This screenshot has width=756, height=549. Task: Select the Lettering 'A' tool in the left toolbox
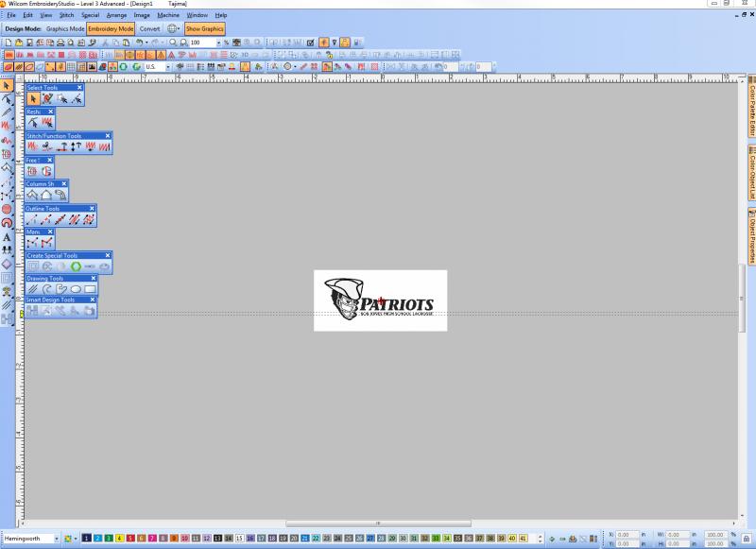(7, 236)
